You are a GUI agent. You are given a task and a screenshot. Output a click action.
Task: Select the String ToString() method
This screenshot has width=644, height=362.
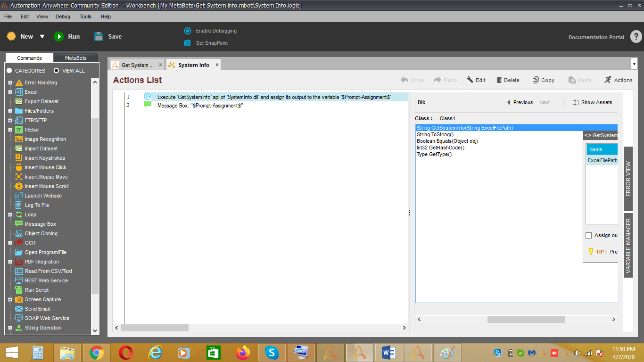435,134
